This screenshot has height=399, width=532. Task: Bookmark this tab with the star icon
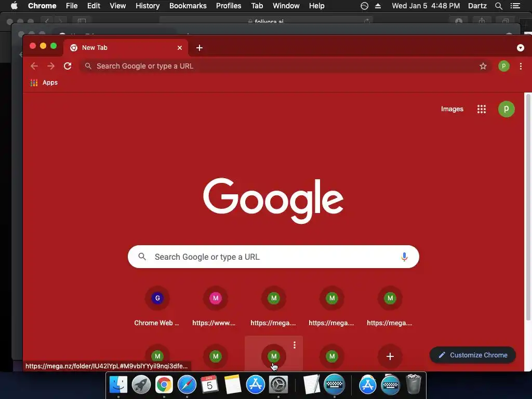pos(483,66)
